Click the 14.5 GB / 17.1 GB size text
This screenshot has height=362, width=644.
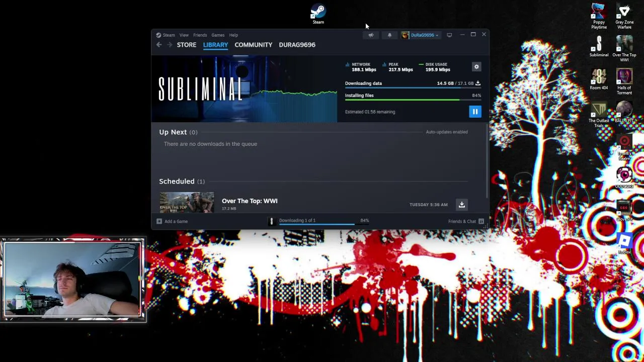(455, 83)
